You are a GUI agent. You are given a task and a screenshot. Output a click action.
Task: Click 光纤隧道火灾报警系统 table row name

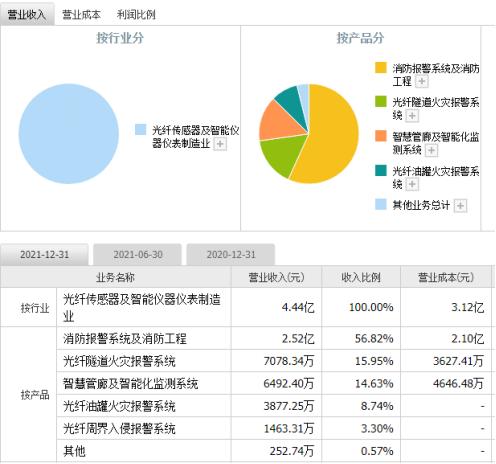(119, 361)
